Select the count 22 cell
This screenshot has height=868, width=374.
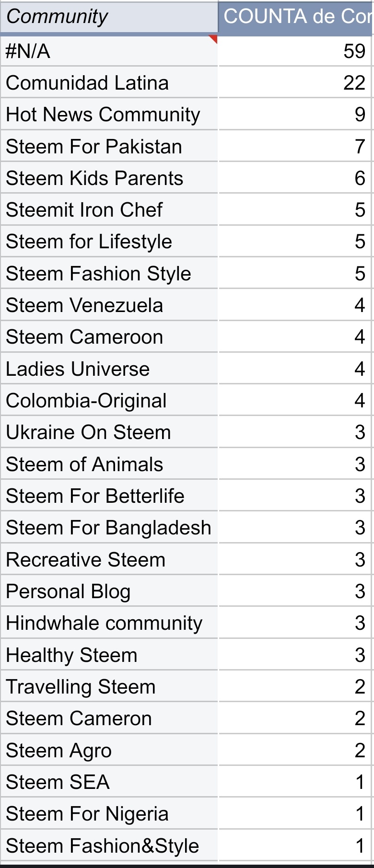(295, 83)
